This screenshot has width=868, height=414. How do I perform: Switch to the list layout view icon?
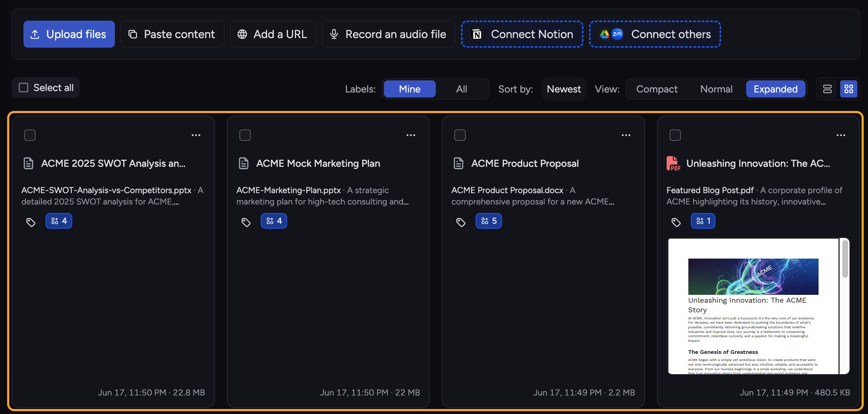click(827, 89)
